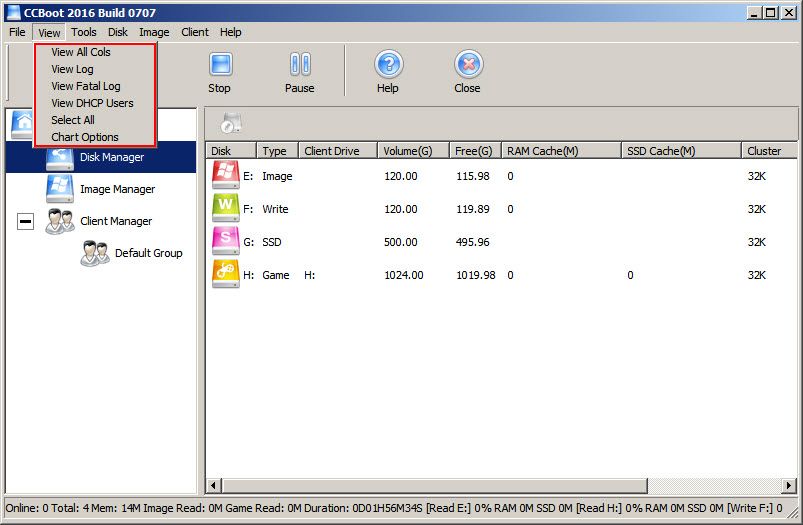The width and height of the screenshot is (803, 525).
Task: Maximize the CCBoot window
Action: pos(770,13)
